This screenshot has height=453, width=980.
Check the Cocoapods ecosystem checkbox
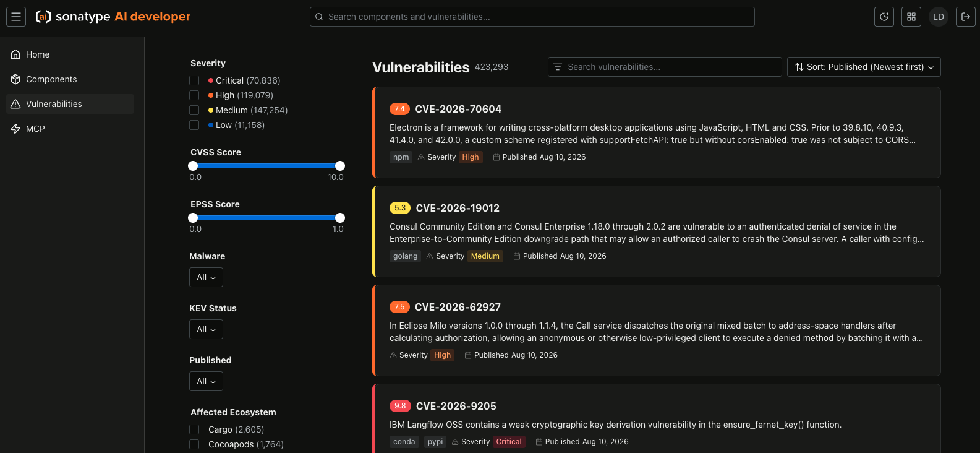[194, 444]
